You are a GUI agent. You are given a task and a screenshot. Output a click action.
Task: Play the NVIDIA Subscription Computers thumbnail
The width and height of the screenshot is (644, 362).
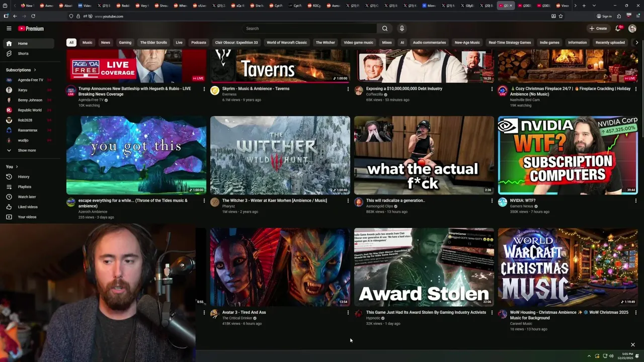pos(568,155)
